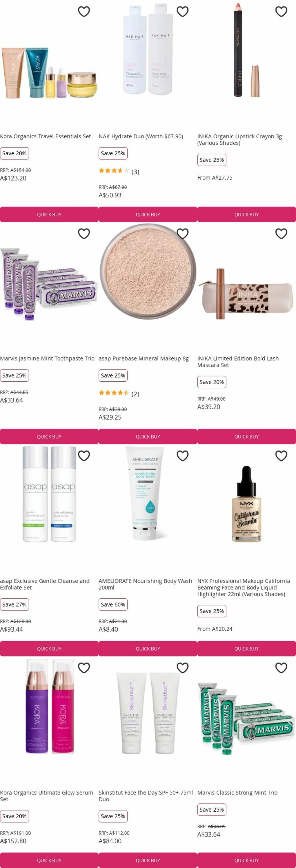This screenshot has width=296, height=868.
Task: Toggle favorite for NYX California Beamin' highlighter
Action: (281, 456)
